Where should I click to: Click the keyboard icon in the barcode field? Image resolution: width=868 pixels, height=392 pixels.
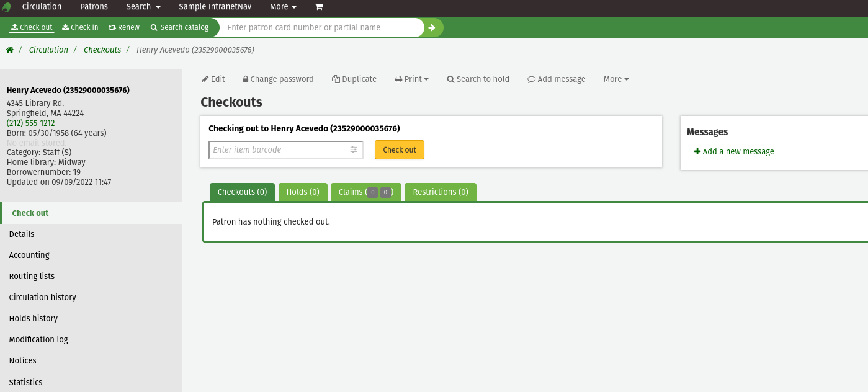pyautogui.click(x=354, y=149)
